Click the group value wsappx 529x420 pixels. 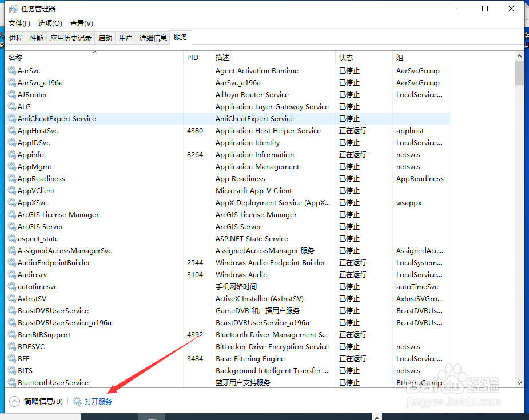(x=409, y=203)
